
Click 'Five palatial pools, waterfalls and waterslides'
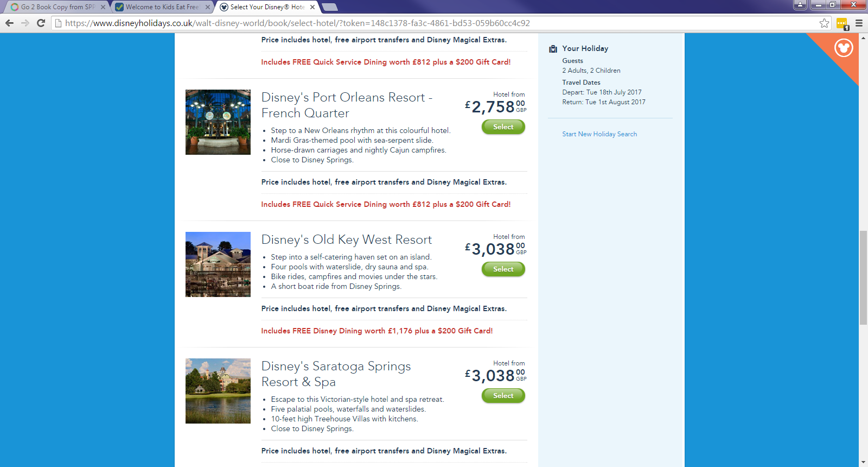tap(348, 409)
